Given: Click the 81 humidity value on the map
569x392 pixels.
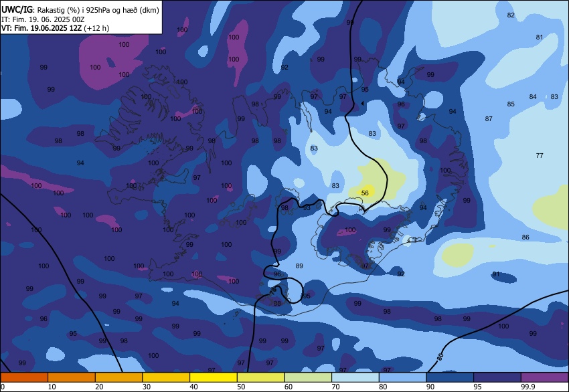Looking at the screenshot, I should pos(540,37).
